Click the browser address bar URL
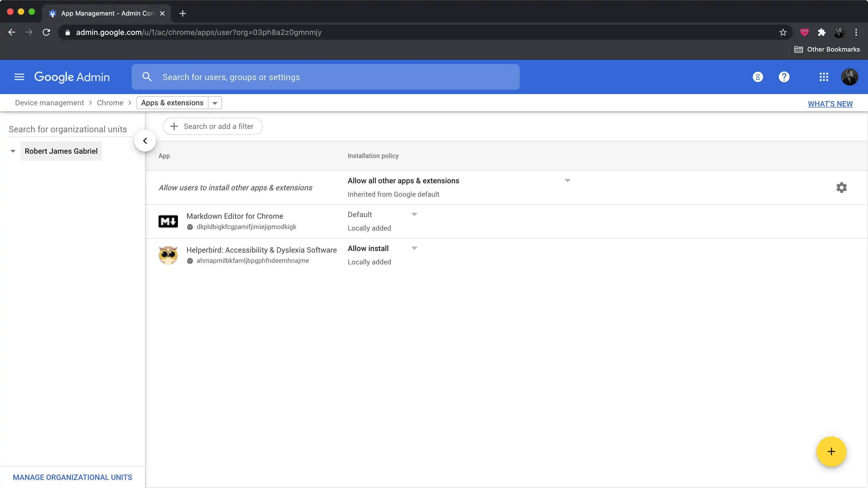868x488 pixels. (x=199, y=32)
